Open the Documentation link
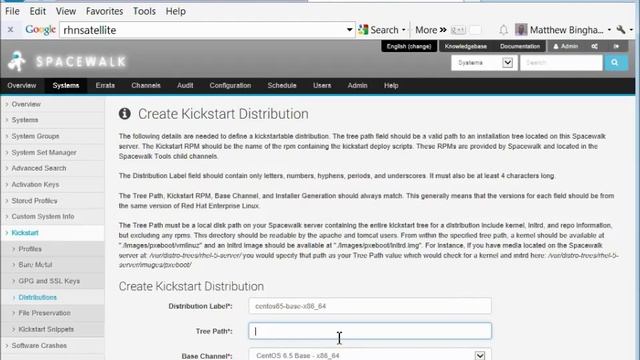Viewport: 640px width, 360px height. coord(520,46)
